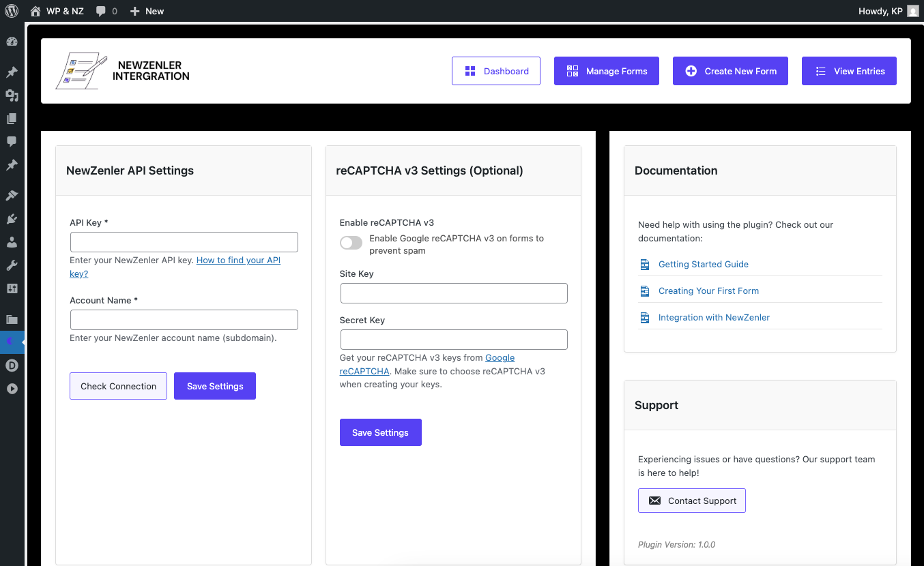Go to Pages in sidebar
Screen dimensions: 924x566
(x=12, y=119)
